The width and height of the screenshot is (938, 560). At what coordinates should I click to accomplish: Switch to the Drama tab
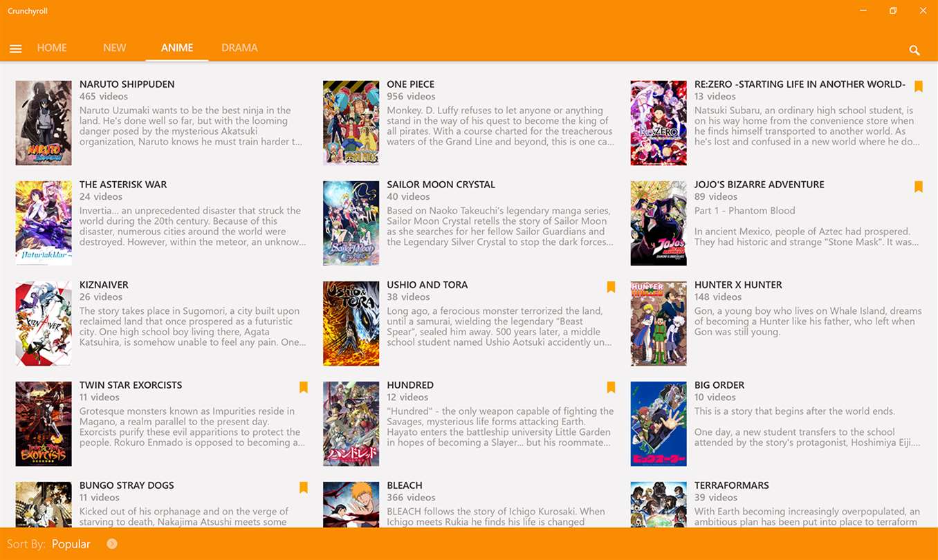[239, 48]
